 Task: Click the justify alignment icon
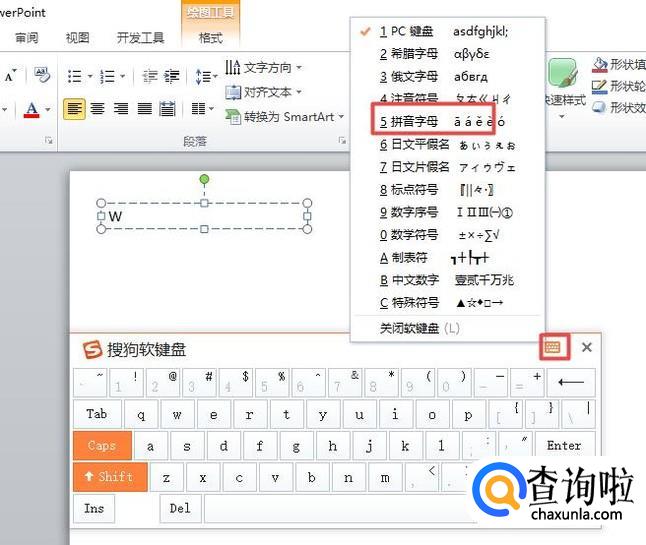click(x=145, y=109)
